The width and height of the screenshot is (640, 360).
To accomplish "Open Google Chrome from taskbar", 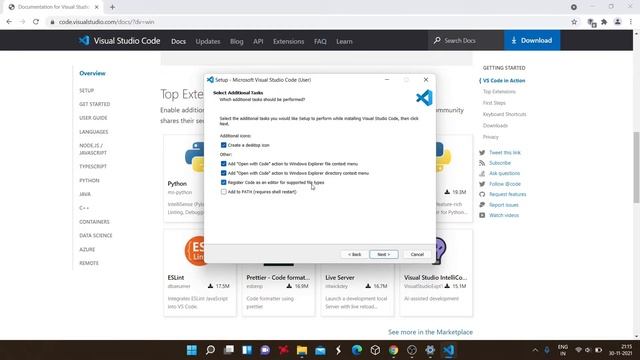I will pyautogui.click(x=393, y=350).
